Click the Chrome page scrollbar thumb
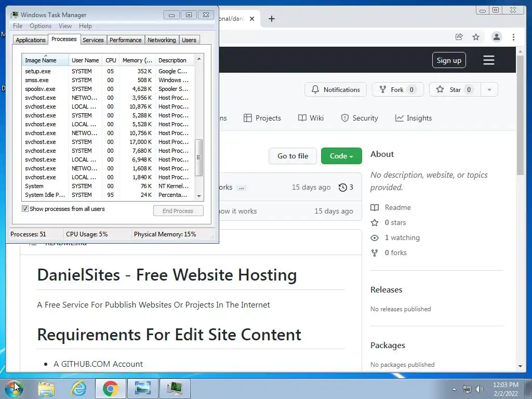Image resolution: width=532 pixels, height=399 pixels. [520, 115]
